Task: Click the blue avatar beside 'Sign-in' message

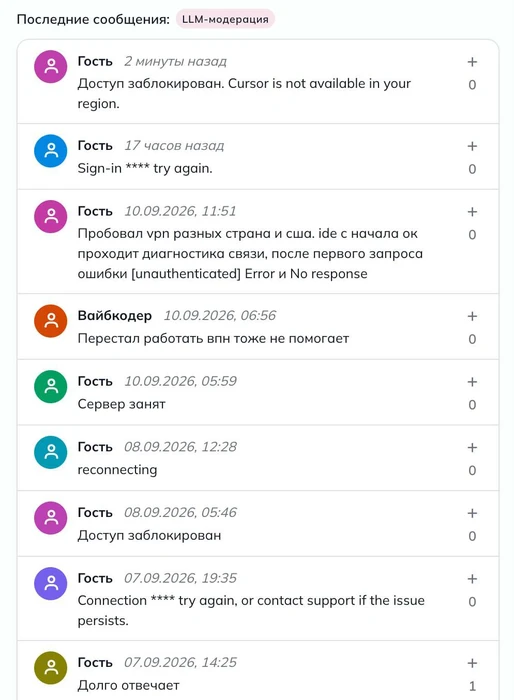Action: coord(51,151)
